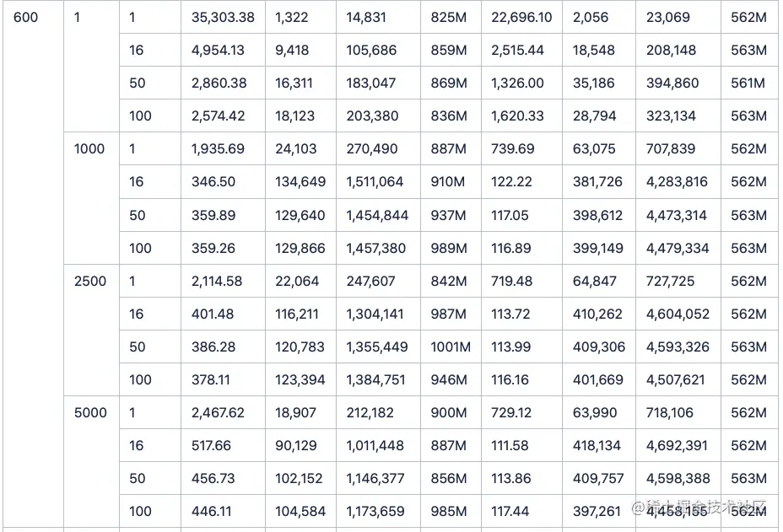The image size is (783, 532).
Task: Select the 35,303.38 table cell
Action: point(223,17)
